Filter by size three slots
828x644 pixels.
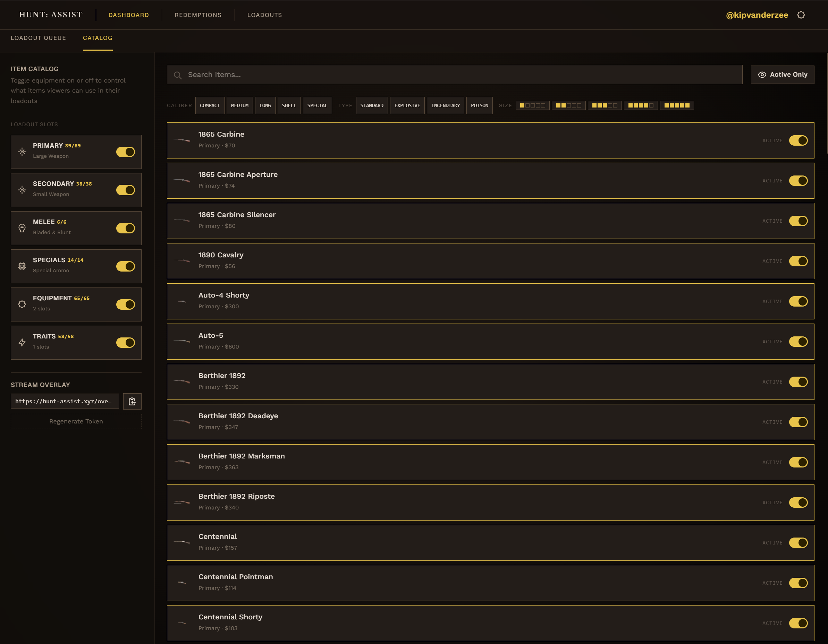[x=605, y=105]
